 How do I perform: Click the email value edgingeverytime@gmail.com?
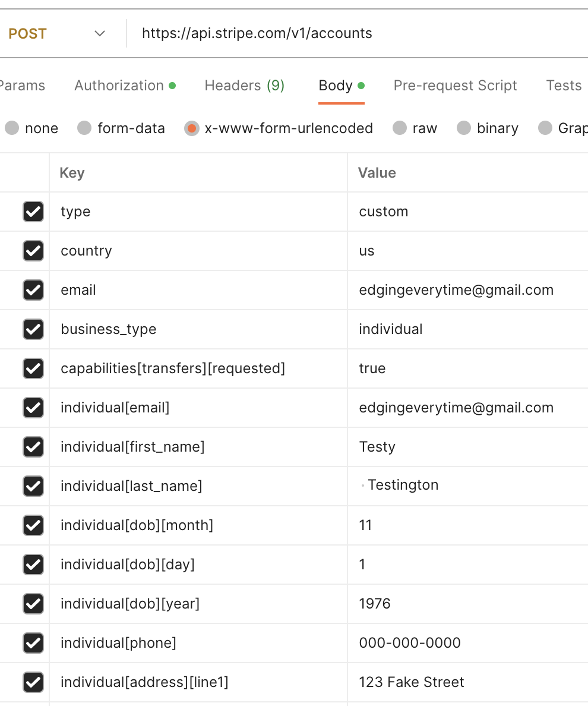pyautogui.click(x=468, y=290)
